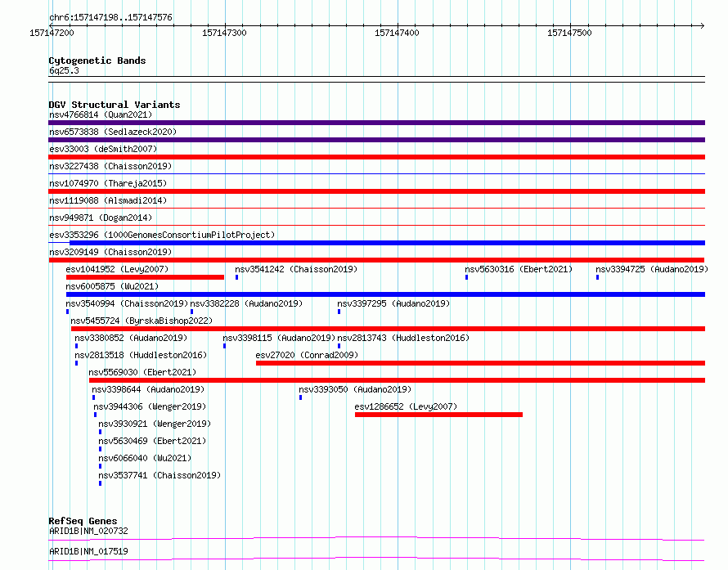Open the nsv3380852 (Audano2019) label

(131, 338)
